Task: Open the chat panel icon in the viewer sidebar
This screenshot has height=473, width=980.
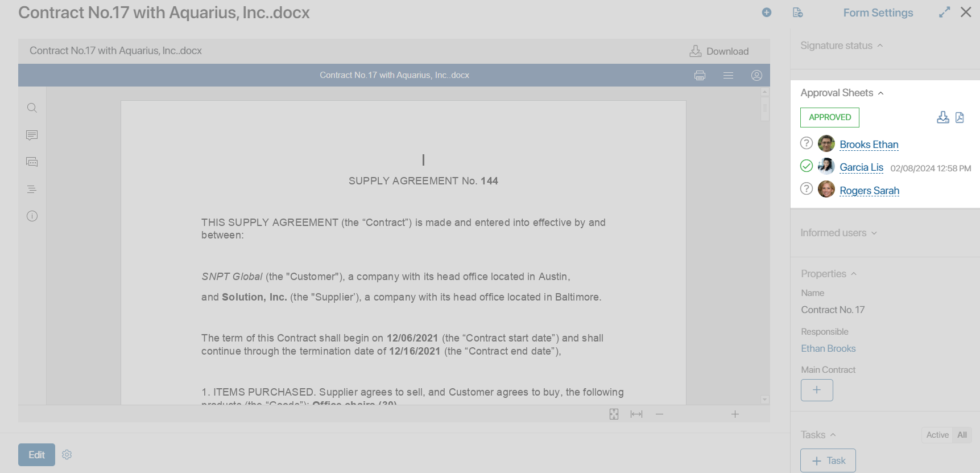Action: (32, 162)
